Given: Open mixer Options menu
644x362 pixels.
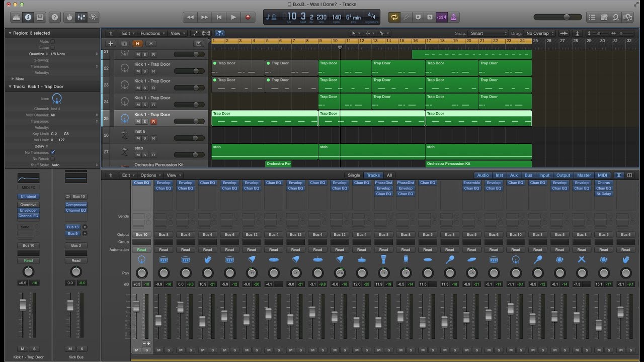Looking at the screenshot, I should click(150, 175).
